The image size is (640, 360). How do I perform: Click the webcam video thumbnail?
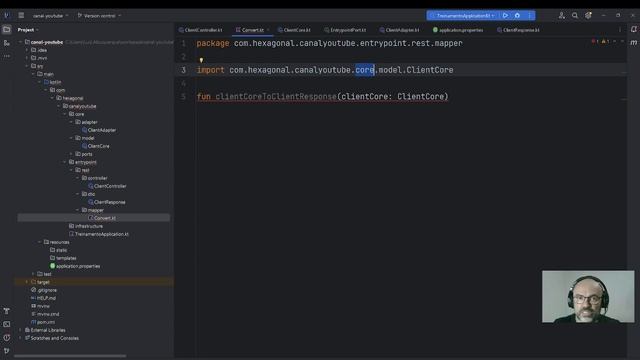[588, 297]
